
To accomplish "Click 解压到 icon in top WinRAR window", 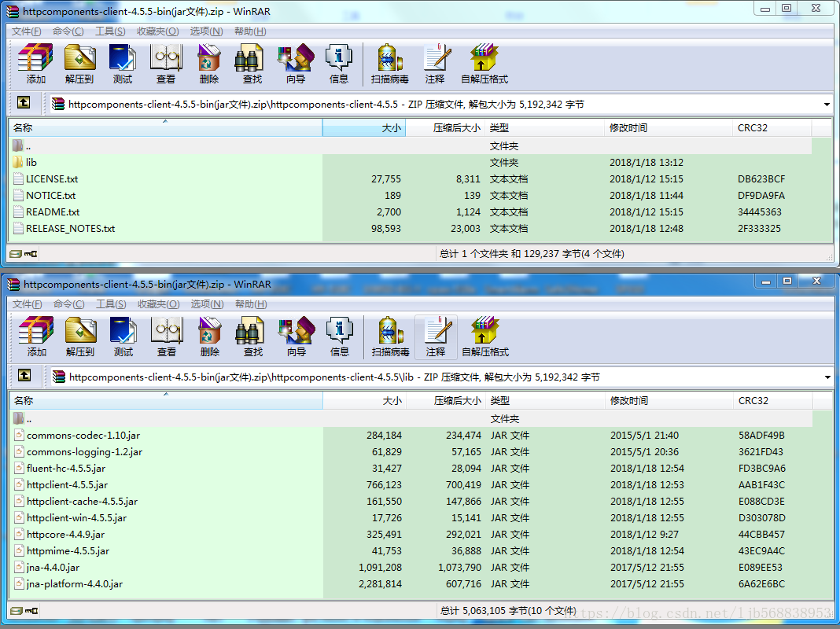I will pyautogui.click(x=79, y=64).
